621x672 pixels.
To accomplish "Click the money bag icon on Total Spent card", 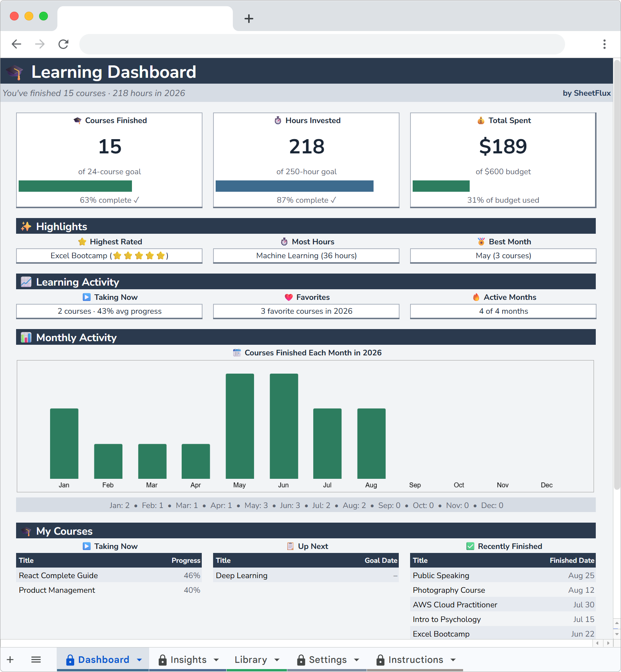I will [x=481, y=121].
